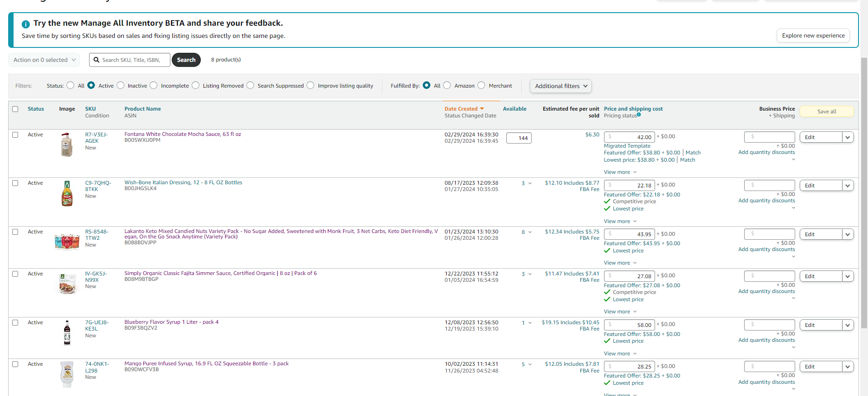The height and width of the screenshot is (396, 868).
Task: Click Add quantity discounts for Blueberry Syrup
Action: pos(766,340)
